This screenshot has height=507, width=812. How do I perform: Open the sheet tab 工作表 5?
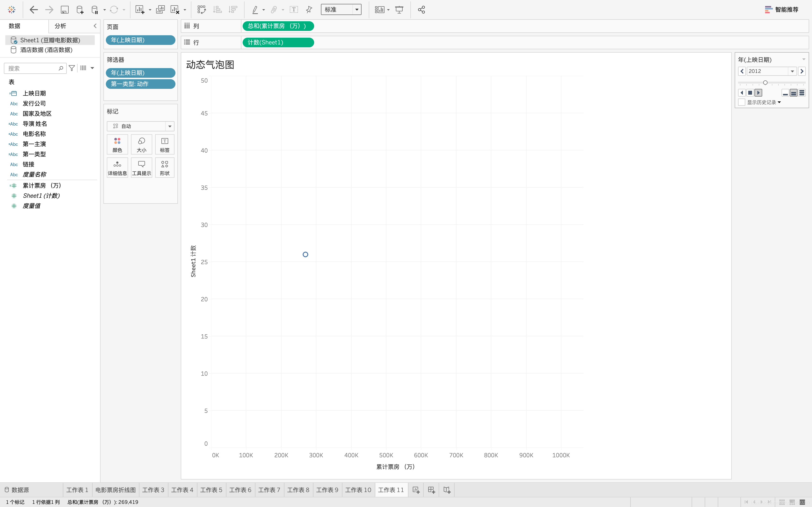[x=211, y=490]
